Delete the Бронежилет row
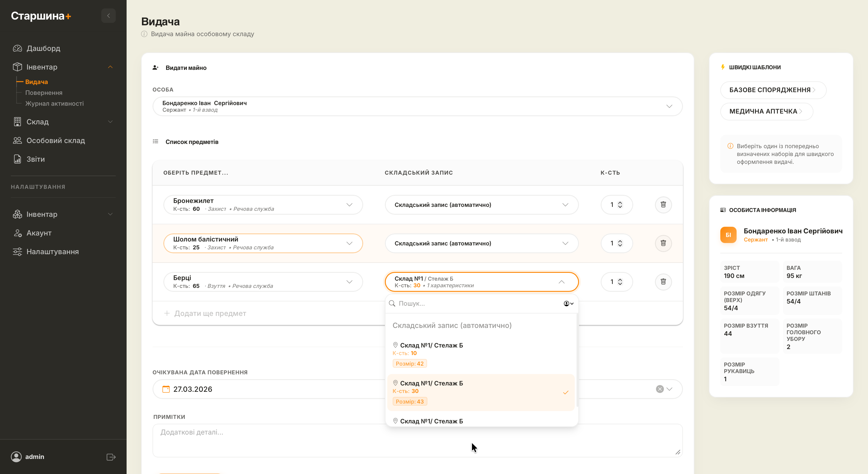This screenshot has width=868, height=474. (x=663, y=205)
